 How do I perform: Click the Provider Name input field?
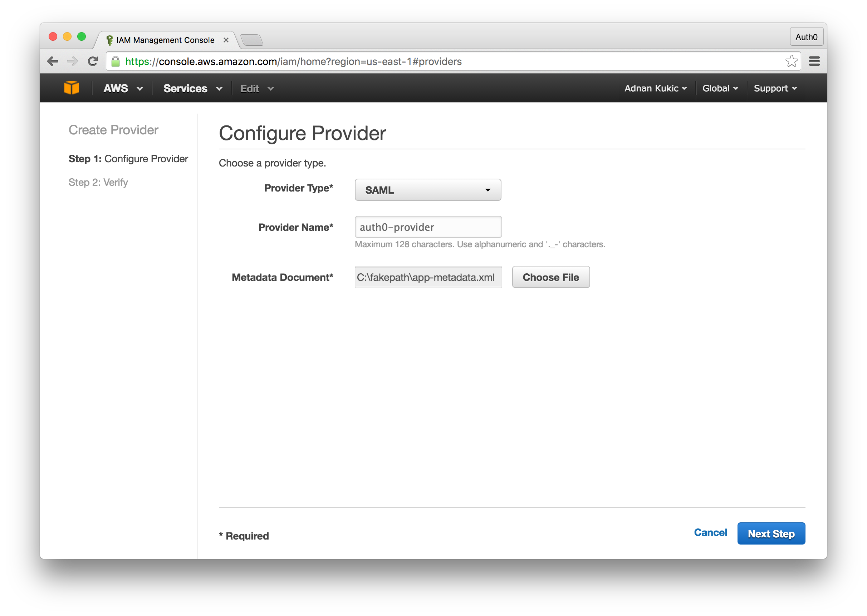click(x=428, y=227)
